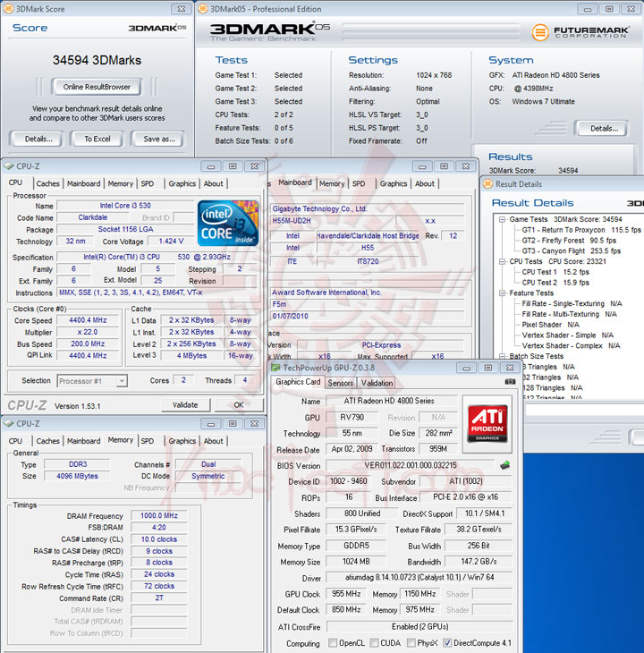Click the CPU-Z Memory window title icon
The image size is (644, 653).
[8, 423]
